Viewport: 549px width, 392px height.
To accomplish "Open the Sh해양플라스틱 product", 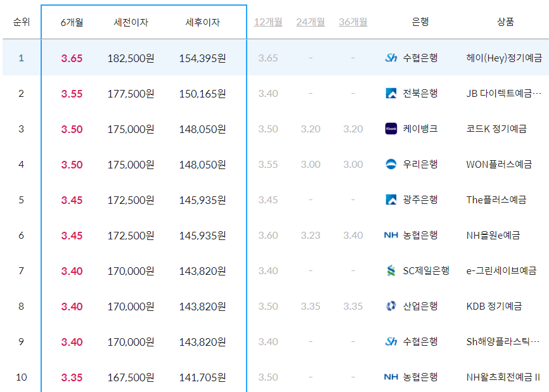I will 503,341.
